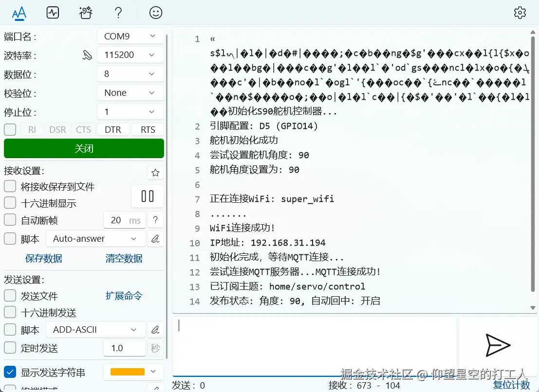
Task: Pause receiving with the pause button
Action: (x=148, y=196)
